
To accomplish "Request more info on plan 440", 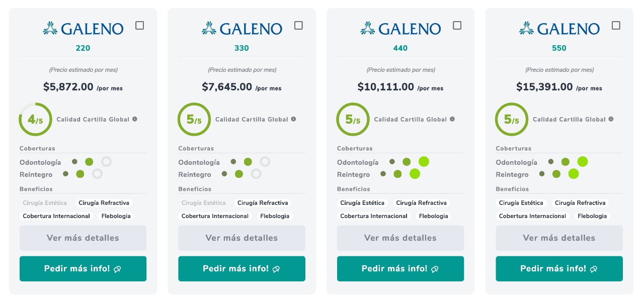I will point(400,269).
